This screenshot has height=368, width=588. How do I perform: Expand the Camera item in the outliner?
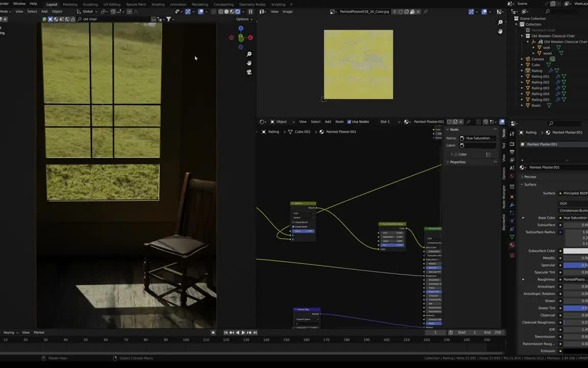tap(522, 59)
